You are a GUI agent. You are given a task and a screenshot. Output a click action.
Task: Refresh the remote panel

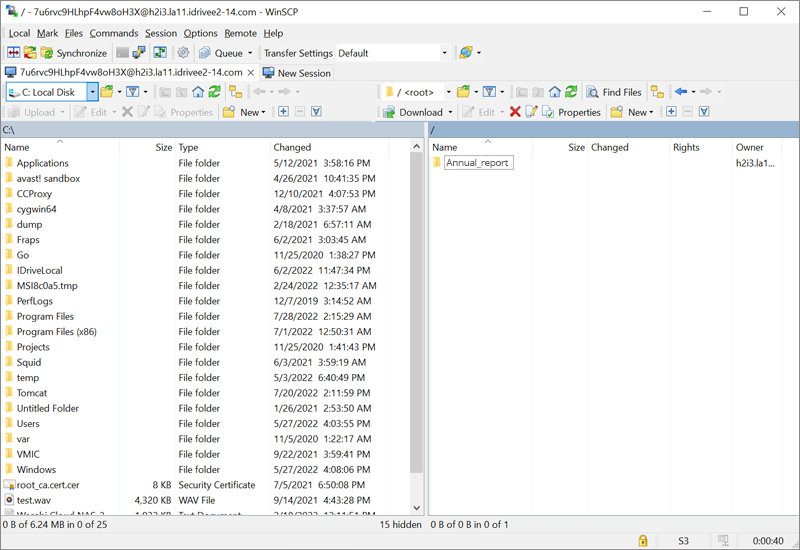pyautogui.click(x=571, y=92)
